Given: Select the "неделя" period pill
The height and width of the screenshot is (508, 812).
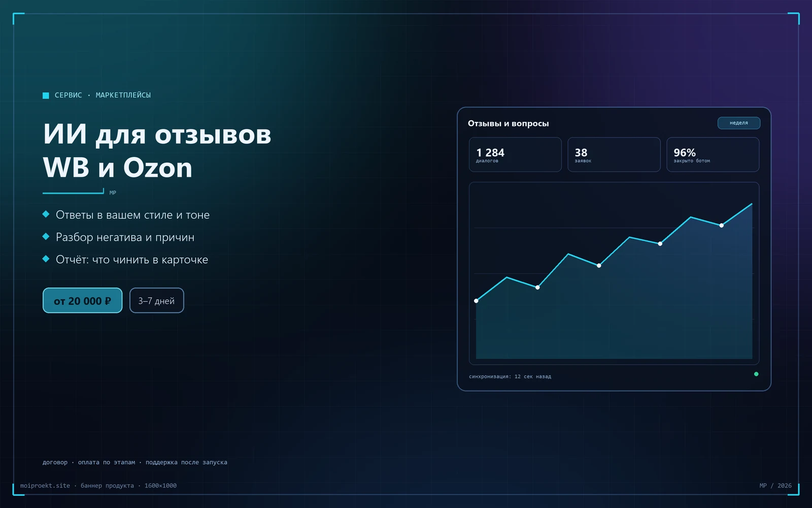Looking at the screenshot, I should coord(738,123).
